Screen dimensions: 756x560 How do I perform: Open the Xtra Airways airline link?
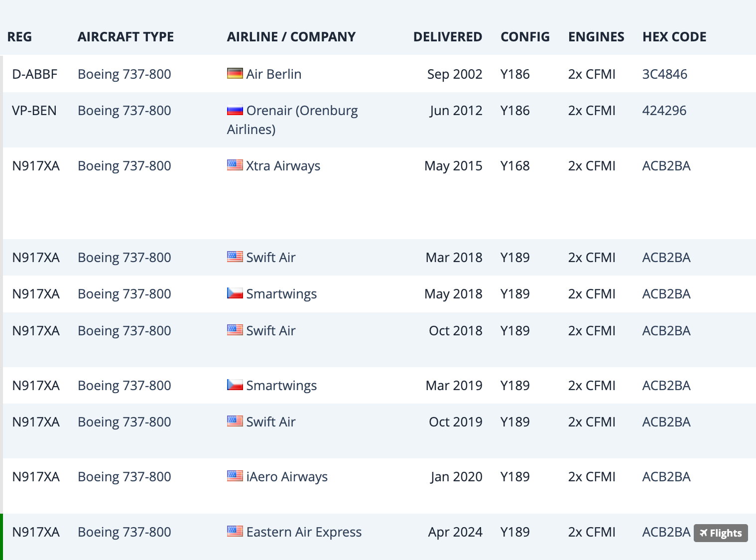click(283, 166)
